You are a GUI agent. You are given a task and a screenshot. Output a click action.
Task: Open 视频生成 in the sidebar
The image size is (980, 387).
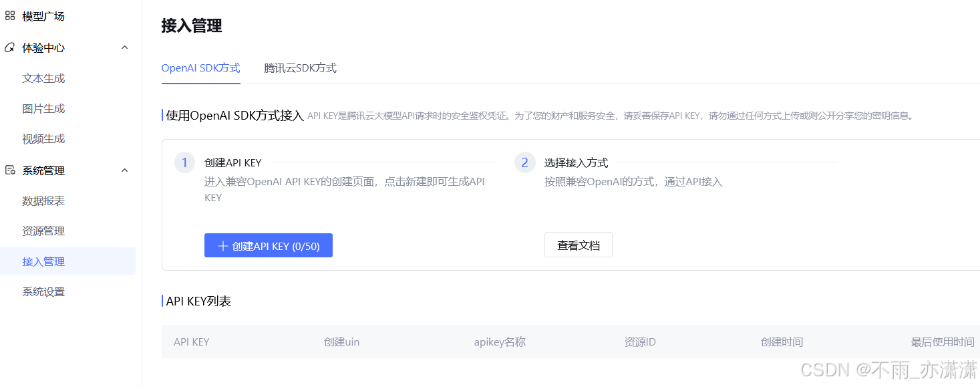click(x=43, y=138)
